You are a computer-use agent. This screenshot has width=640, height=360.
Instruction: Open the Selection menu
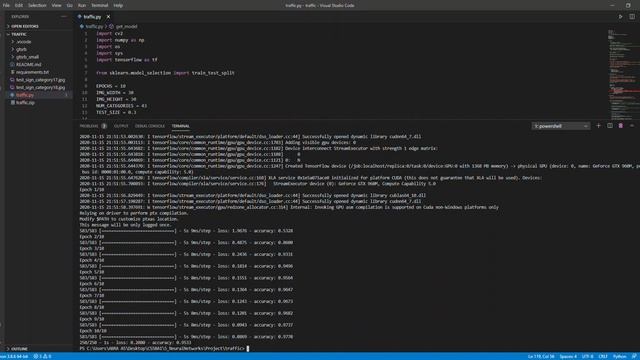click(37, 5)
